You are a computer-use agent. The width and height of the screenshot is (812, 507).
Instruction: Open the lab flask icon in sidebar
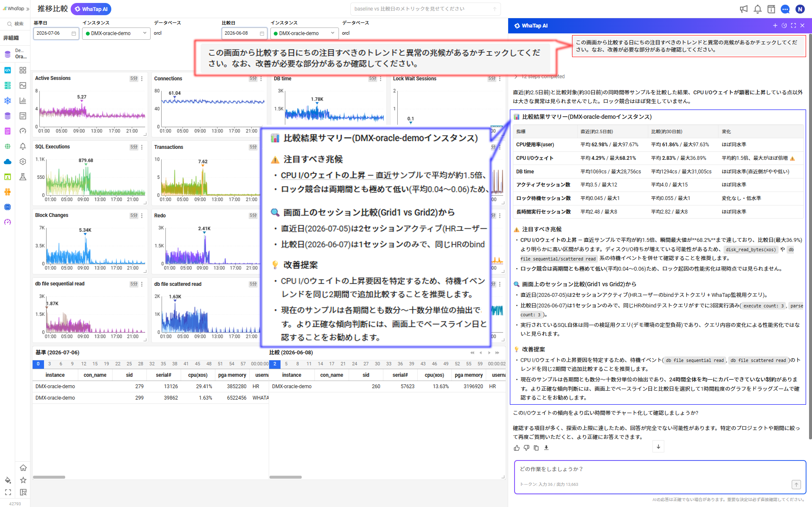pyautogui.click(x=23, y=177)
